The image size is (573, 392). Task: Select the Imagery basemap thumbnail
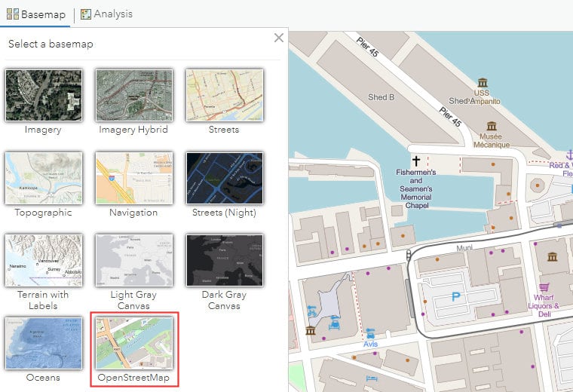pos(43,95)
